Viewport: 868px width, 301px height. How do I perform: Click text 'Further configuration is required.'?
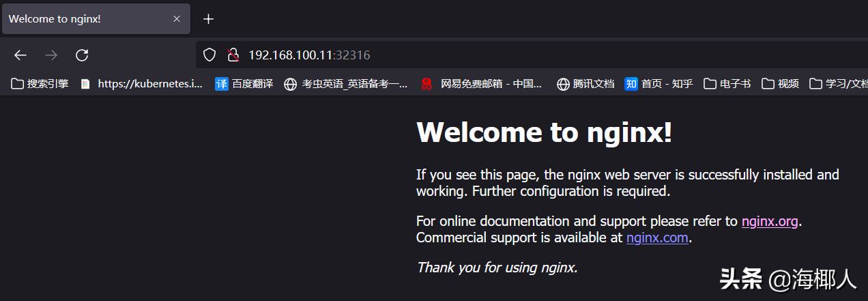tap(571, 191)
